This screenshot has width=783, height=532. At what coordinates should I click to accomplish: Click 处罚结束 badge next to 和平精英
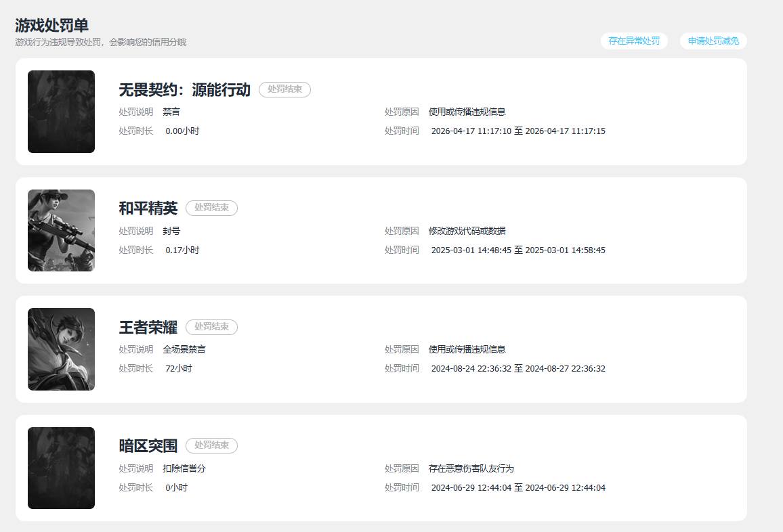pyautogui.click(x=212, y=208)
